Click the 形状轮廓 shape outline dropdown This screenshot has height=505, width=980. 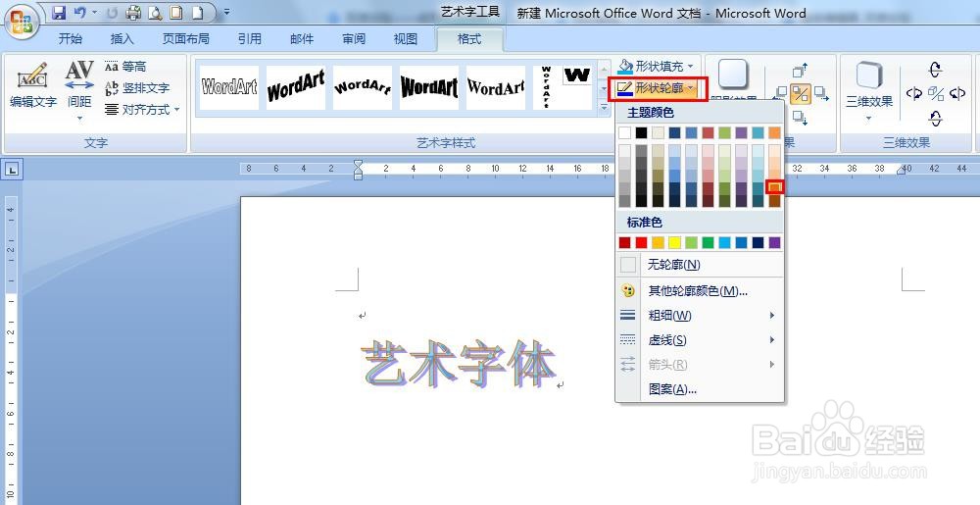click(657, 88)
